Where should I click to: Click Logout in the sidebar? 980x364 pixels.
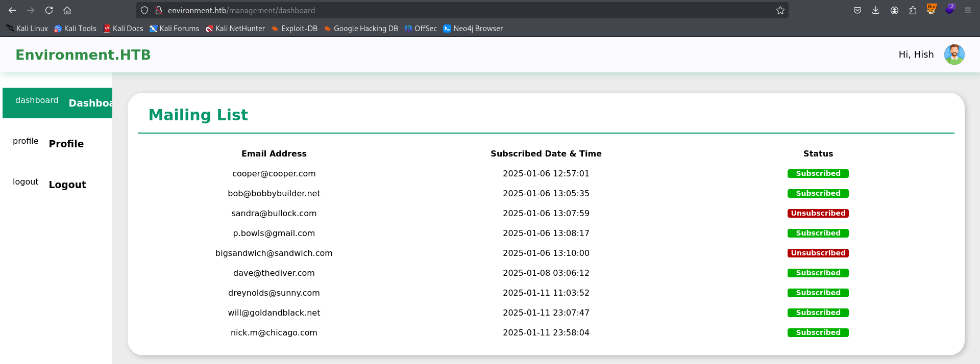pyautogui.click(x=67, y=185)
